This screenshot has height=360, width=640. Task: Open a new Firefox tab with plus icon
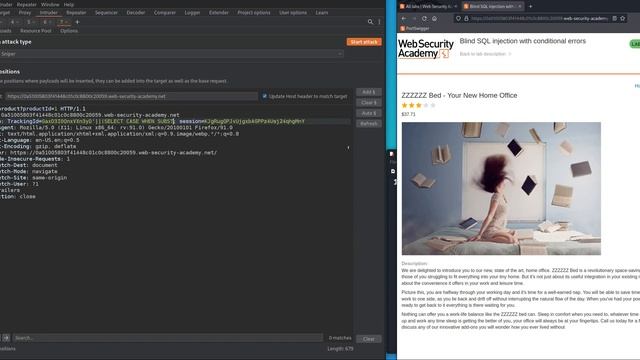click(x=531, y=7)
